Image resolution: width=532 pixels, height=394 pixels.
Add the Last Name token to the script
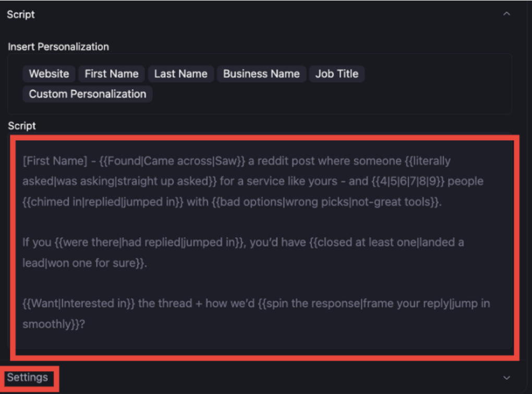[180, 73]
